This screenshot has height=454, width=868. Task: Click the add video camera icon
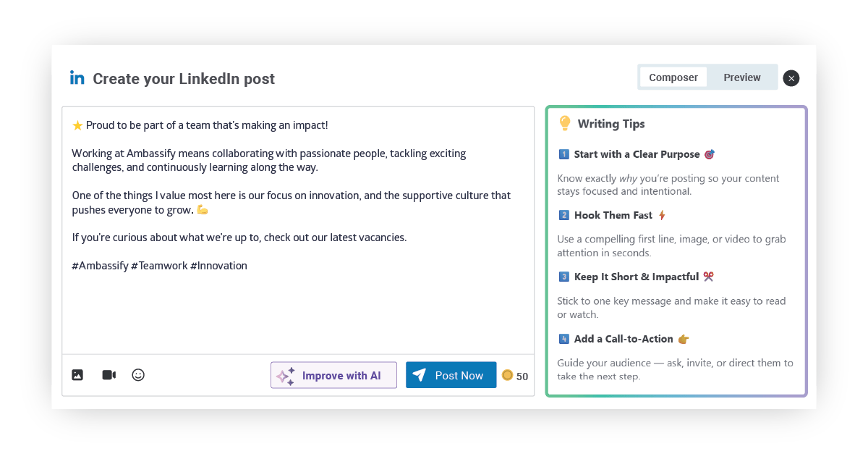pyautogui.click(x=109, y=375)
